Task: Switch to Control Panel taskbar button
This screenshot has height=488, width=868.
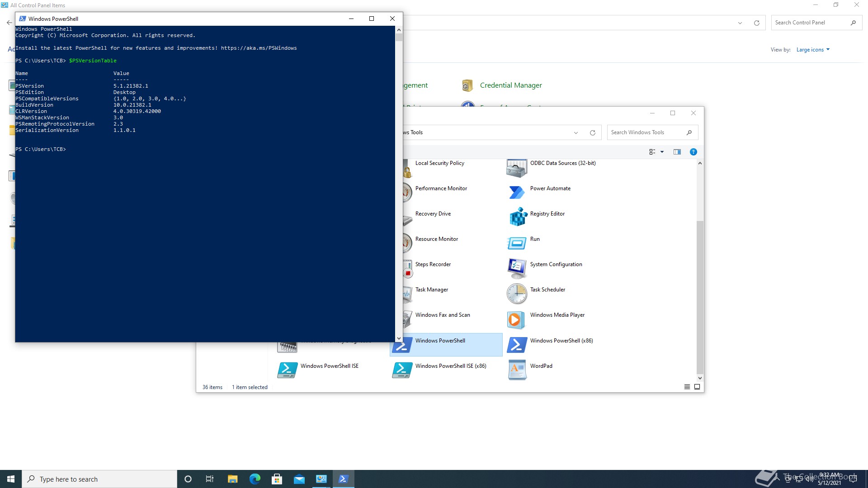Action: tap(321, 479)
